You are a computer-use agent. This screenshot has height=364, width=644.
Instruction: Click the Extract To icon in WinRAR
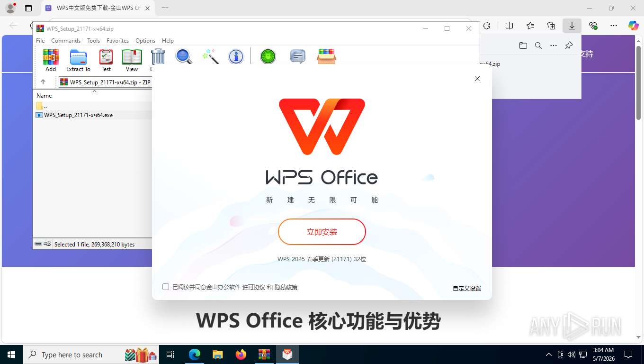(78, 60)
